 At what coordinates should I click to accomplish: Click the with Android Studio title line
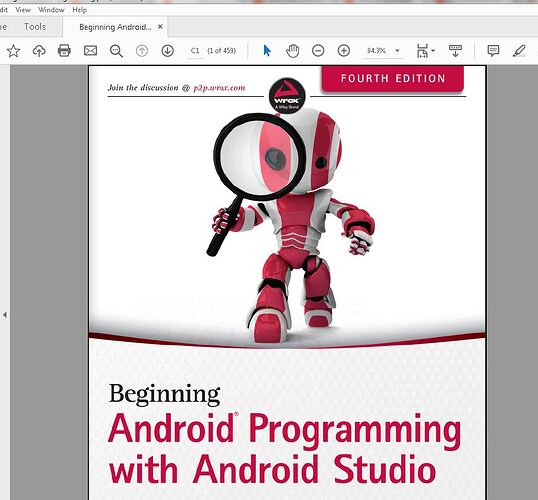[273, 469]
